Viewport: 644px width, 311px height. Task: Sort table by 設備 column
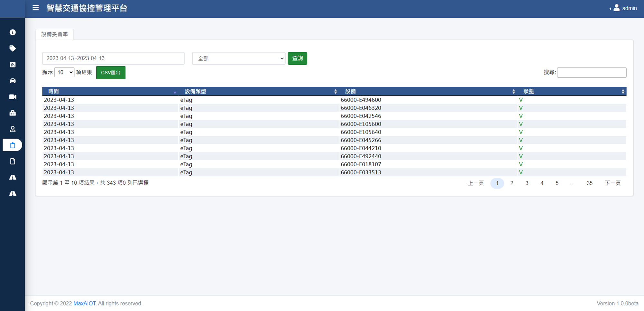tap(428, 92)
